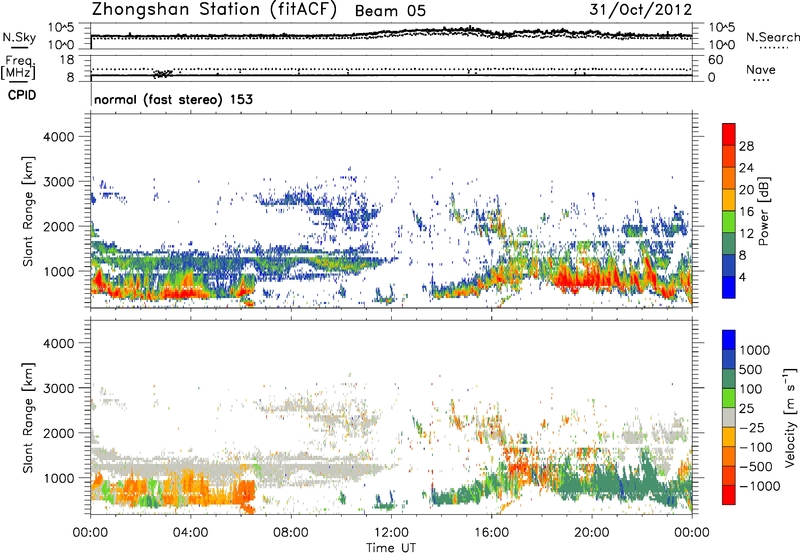This screenshot has height=554, width=800.
Task: Select the "16:00" time tick label
Action: tap(491, 533)
